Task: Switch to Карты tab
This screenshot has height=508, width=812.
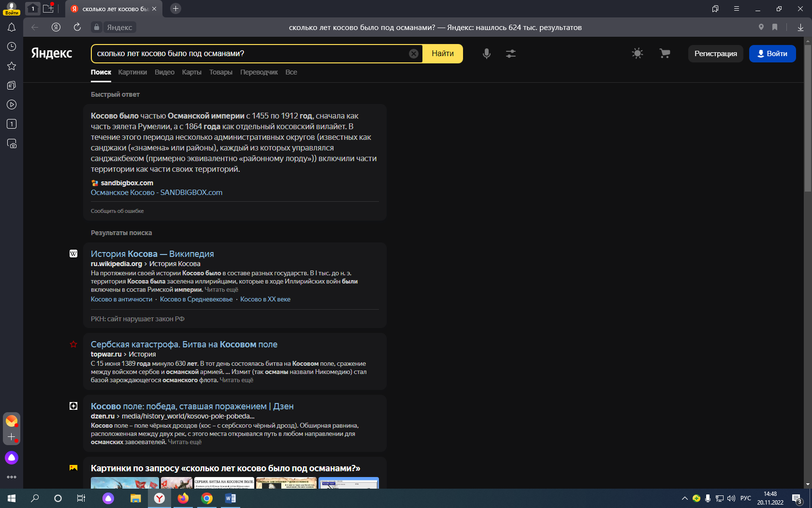Action: (x=191, y=72)
